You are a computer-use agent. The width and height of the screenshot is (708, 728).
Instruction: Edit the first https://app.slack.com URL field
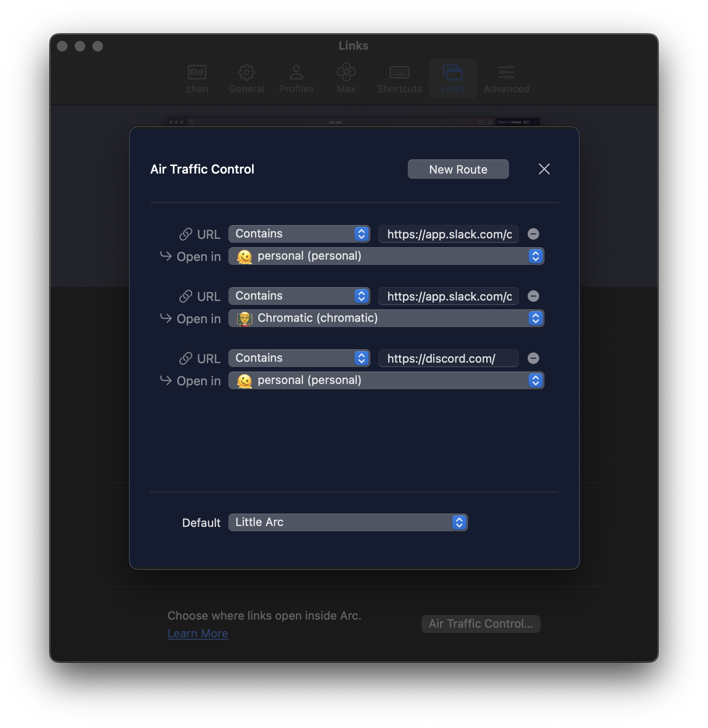pyautogui.click(x=449, y=234)
